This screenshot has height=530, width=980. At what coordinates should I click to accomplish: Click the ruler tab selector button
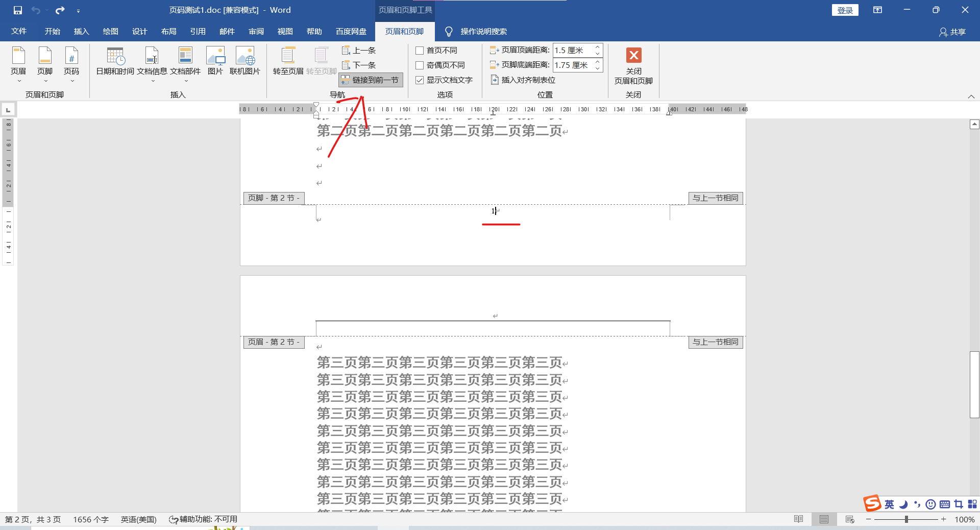(8, 110)
